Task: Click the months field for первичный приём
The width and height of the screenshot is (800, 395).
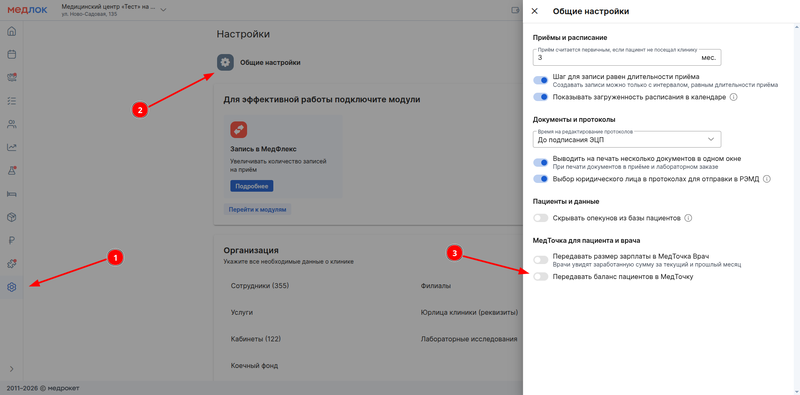Action: 627,57
